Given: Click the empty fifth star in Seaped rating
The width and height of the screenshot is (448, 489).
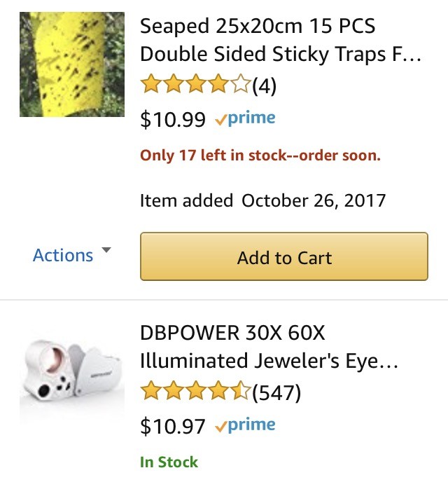Looking at the screenshot, I should click(241, 84).
